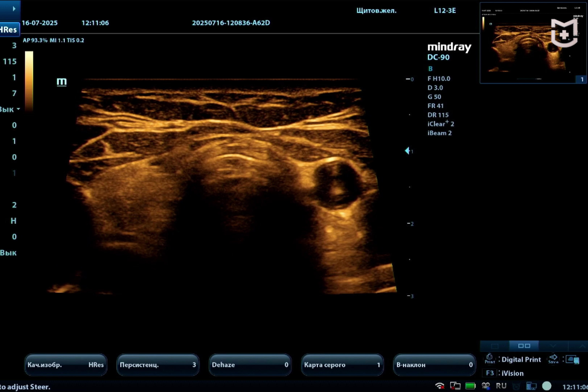Adjust the Персистенц. persistence soft button
The width and height of the screenshot is (588, 392).
tap(158, 365)
